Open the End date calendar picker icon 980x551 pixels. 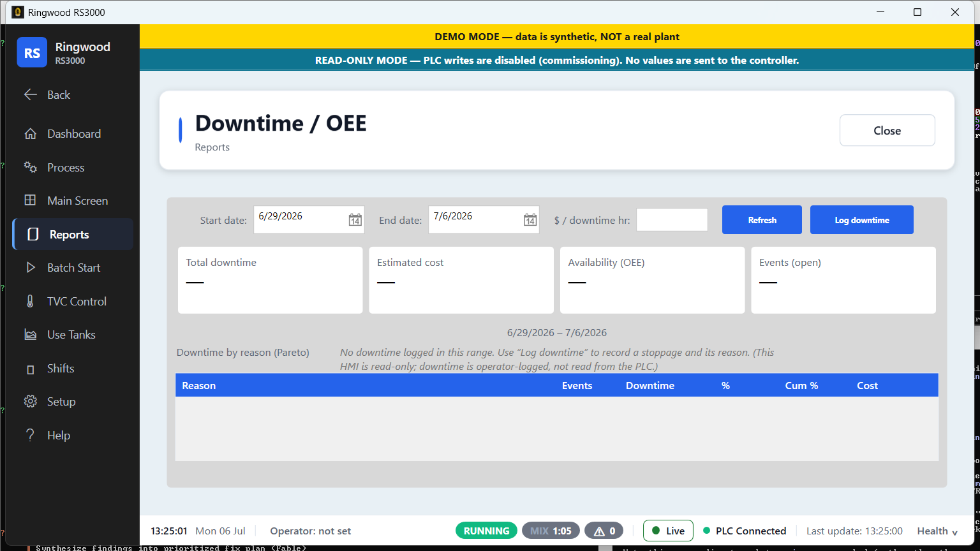tap(530, 220)
